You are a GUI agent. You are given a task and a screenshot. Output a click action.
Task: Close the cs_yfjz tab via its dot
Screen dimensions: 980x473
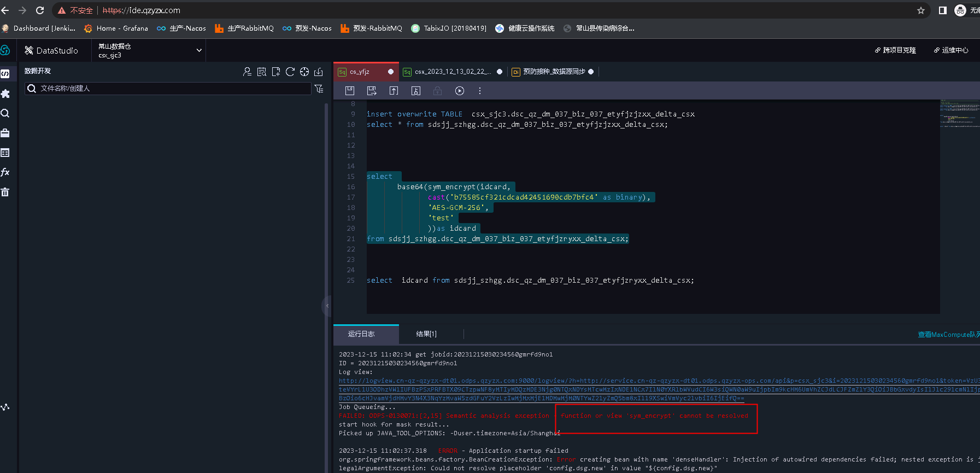coord(391,72)
